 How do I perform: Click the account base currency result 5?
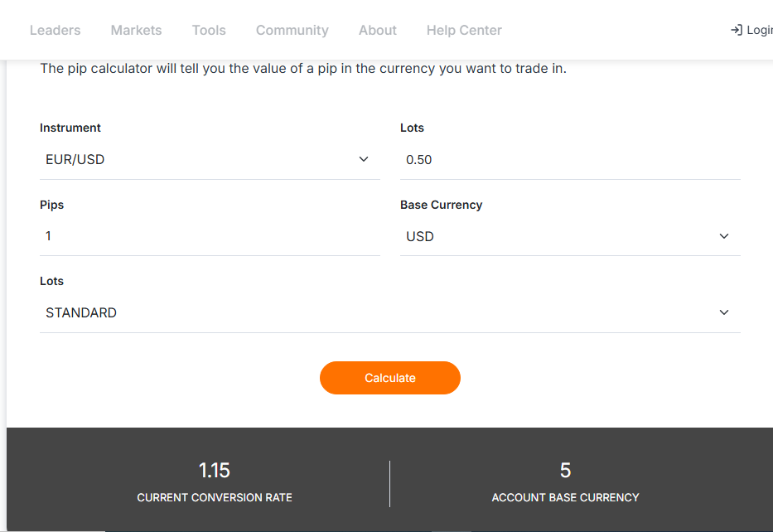point(566,471)
